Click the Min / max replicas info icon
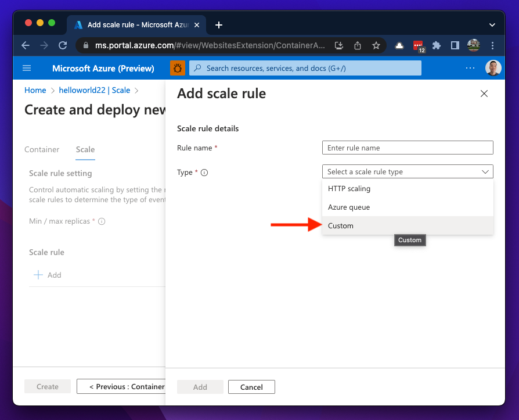 [102, 221]
